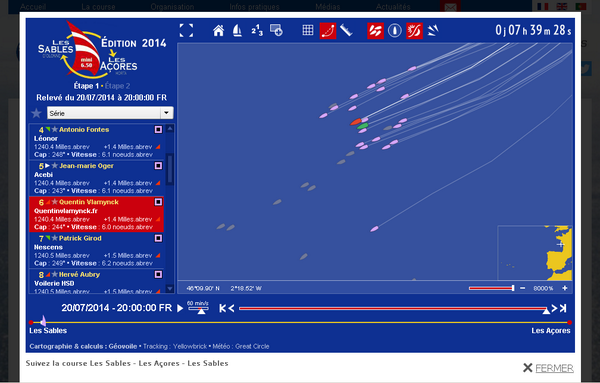The width and height of the screenshot is (600, 383).
Task: Toggle the day/night sun overlay icon
Action: click(x=414, y=31)
